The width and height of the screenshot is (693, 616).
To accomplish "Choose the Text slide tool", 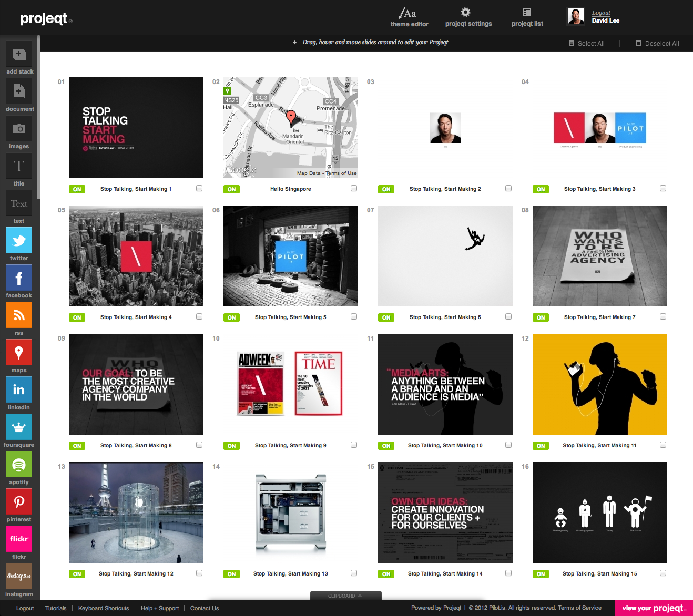I will point(19,203).
